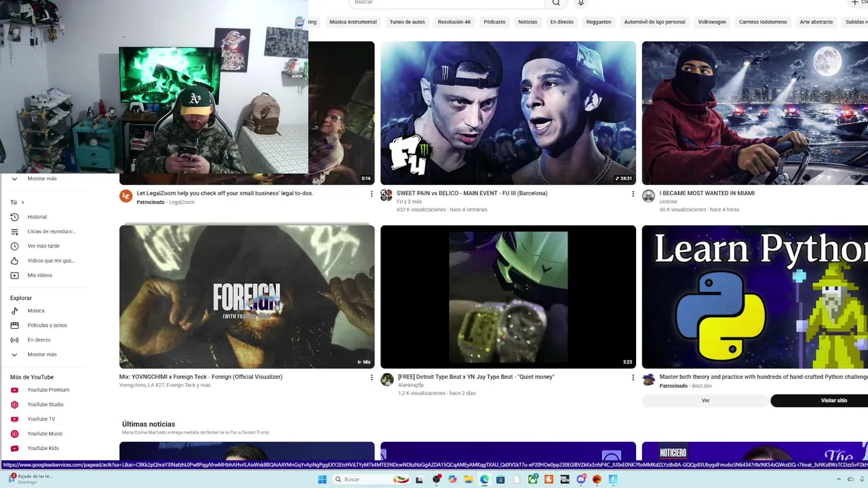Viewport: 868px width, 488px height.
Task: Filter by Arte abstracto chip
Action: (x=816, y=22)
